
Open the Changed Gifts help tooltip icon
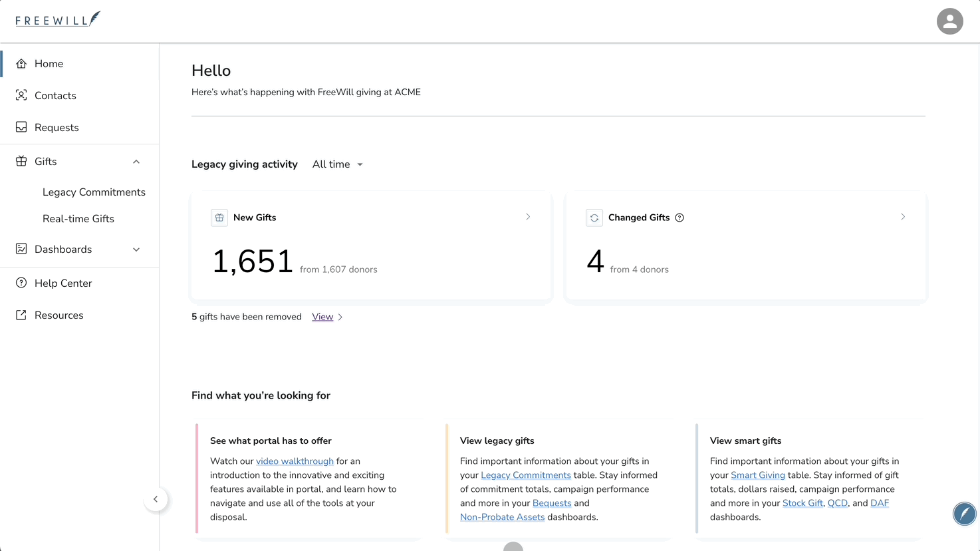tap(679, 218)
